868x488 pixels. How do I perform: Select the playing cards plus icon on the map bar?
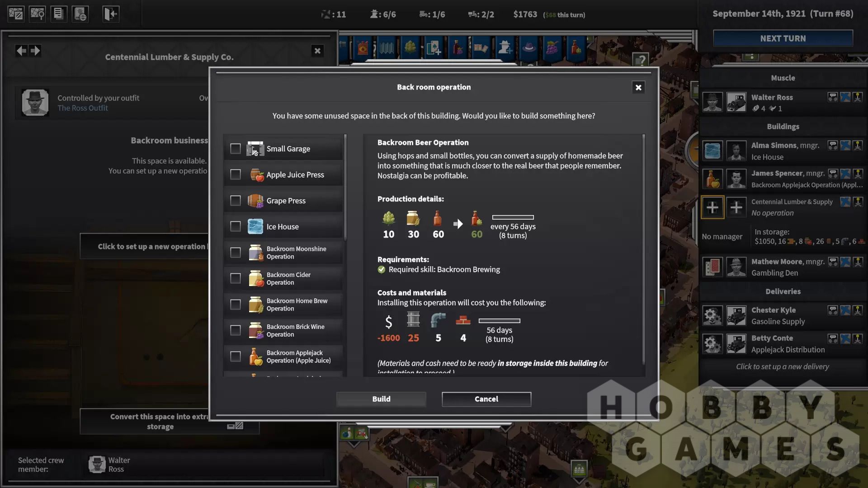point(434,47)
